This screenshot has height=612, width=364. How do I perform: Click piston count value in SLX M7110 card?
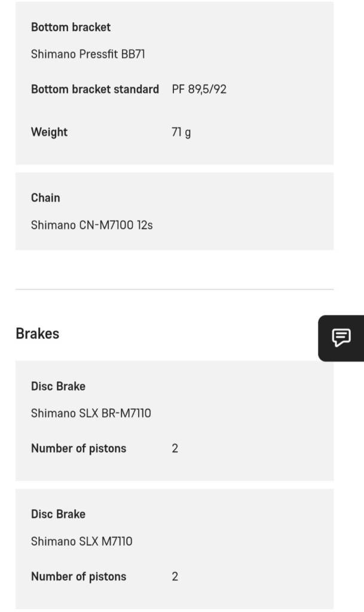[x=175, y=577]
